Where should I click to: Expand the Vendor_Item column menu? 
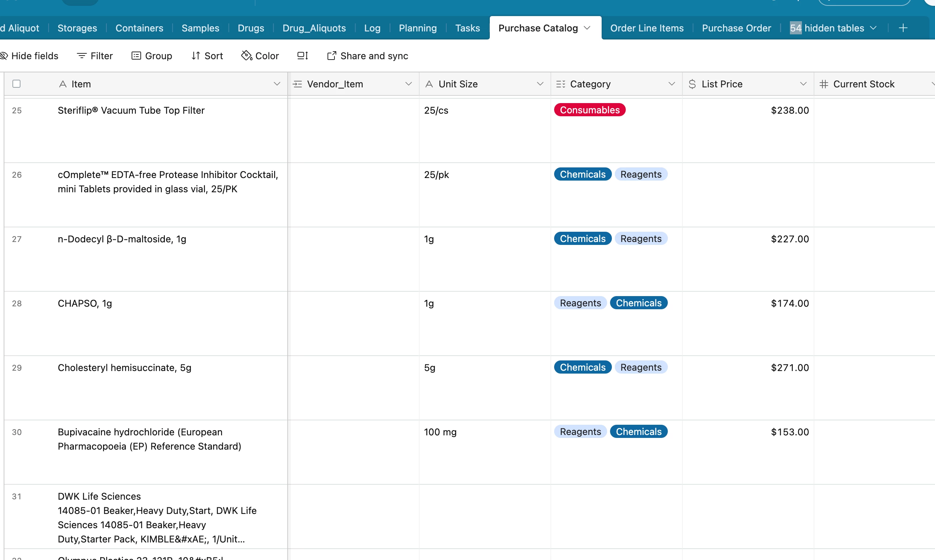(408, 84)
